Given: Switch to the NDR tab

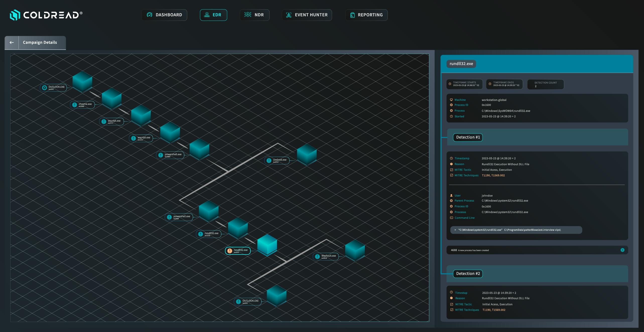Looking at the screenshot, I should (x=254, y=15).
